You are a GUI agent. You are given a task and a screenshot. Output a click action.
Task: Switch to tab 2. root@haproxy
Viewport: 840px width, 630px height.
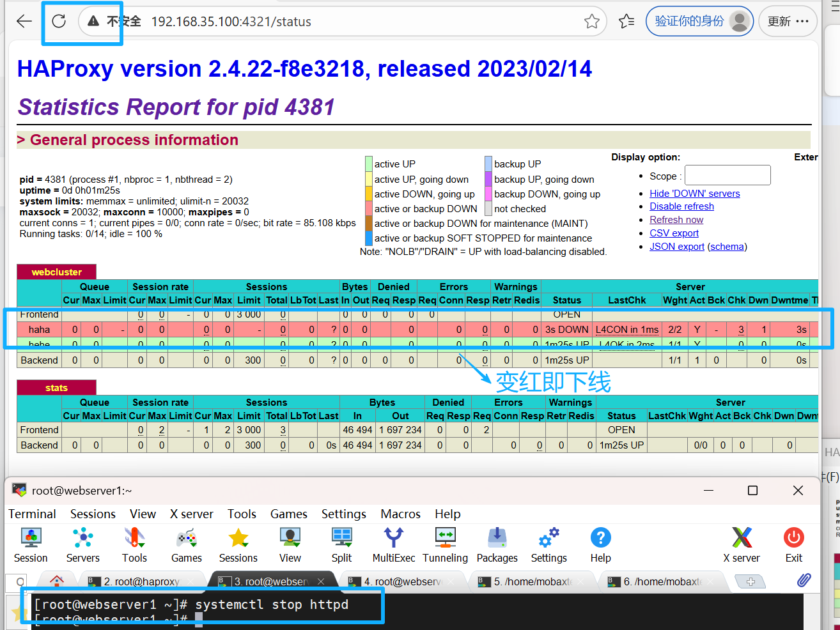[x=142, y=581]
